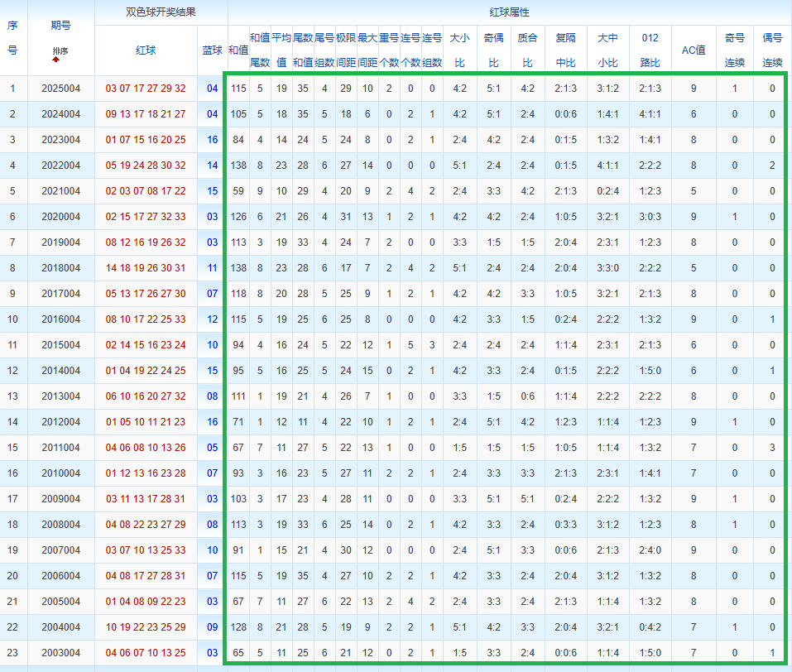Click the 012路比 column header
Viewport: 792px width, 672px height.
650,50
